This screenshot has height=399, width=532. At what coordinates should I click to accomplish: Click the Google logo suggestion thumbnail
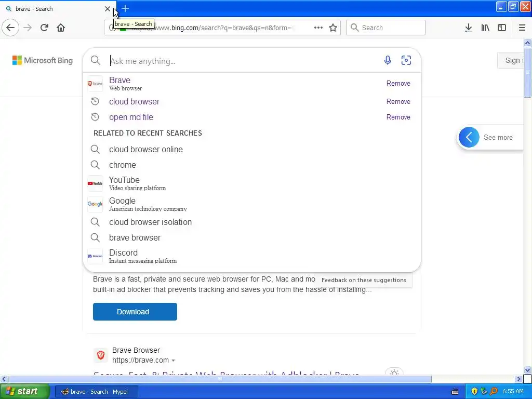click(x=95, y=204)
